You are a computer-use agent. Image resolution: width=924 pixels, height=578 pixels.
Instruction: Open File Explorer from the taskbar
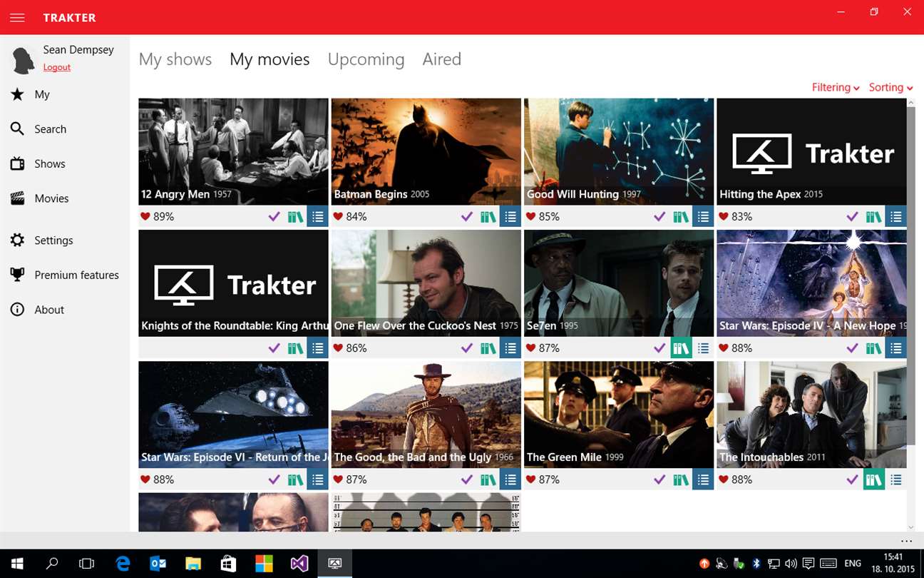coord(193,563)
